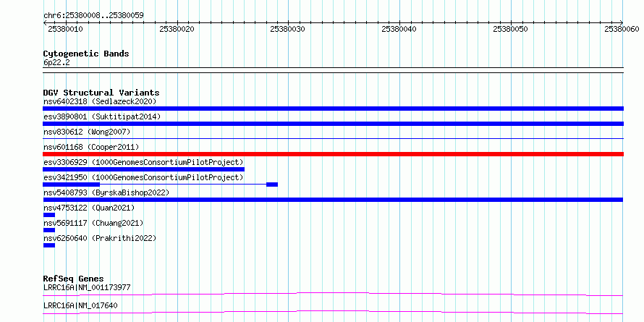Open variant nsv5691117 (Chuang2021) label
The width and height of the screenshot is (644, 322).
click(x=93, y=223)
